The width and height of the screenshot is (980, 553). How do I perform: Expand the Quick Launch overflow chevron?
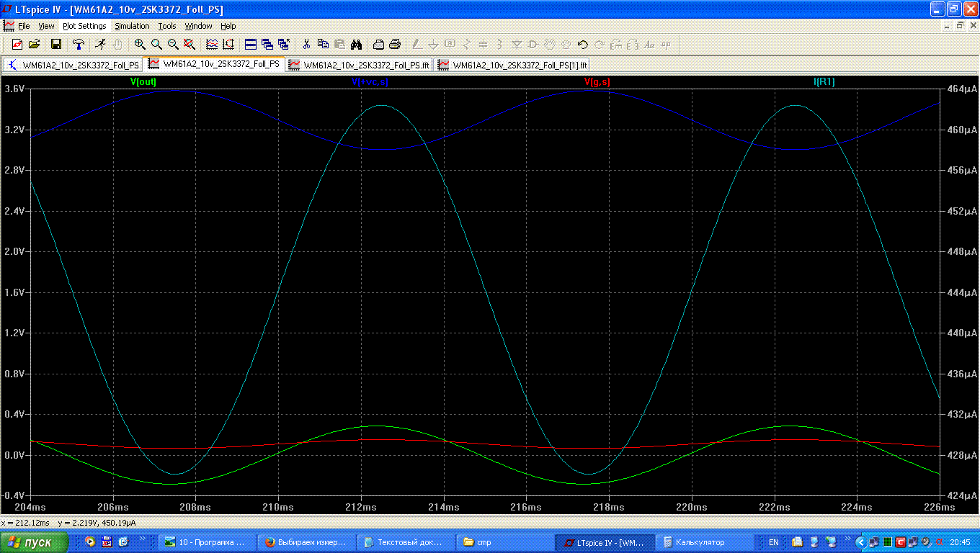(x=141, y=539)
